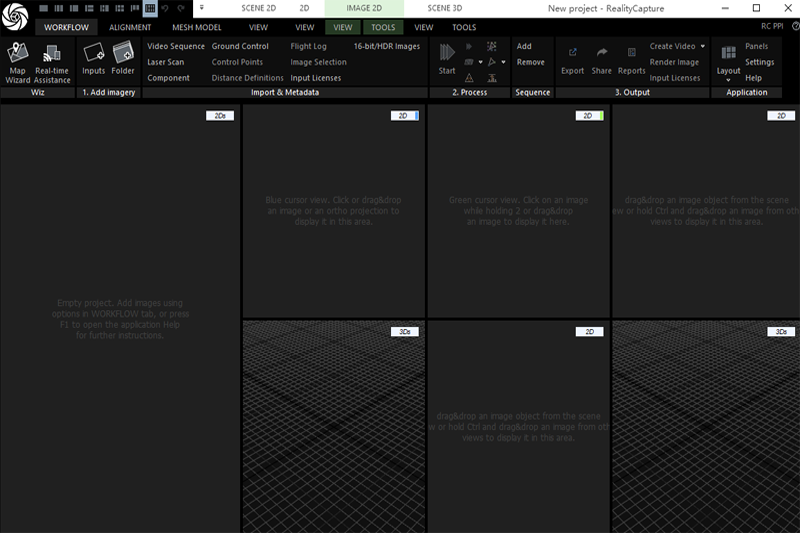Click the warning-triangle texture icon in Process

469,78
